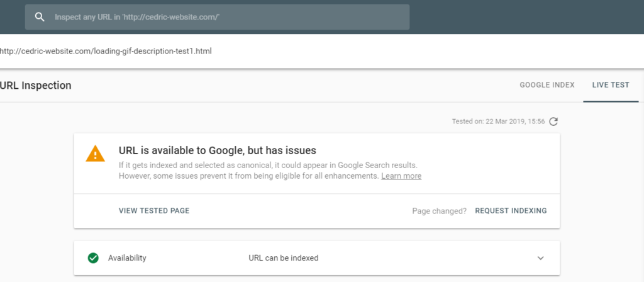Click the 'If it gets indexed' description text
Image resolution: width=644 pixels, height=282 pixels.
(268, 166)
